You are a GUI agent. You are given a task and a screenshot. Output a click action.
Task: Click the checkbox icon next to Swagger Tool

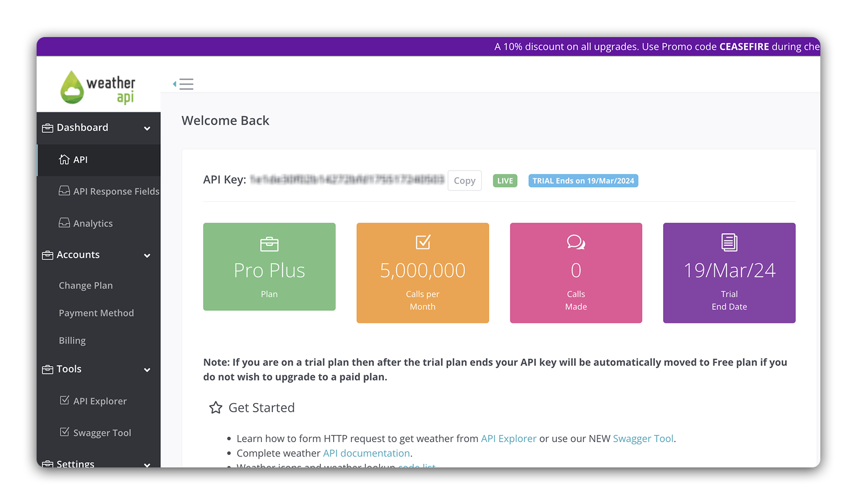pyautogui.click(x=64, y=432)
